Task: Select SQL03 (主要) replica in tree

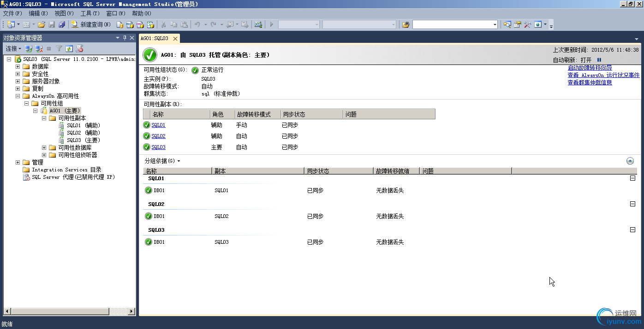Action: click(x=83, y=140)
